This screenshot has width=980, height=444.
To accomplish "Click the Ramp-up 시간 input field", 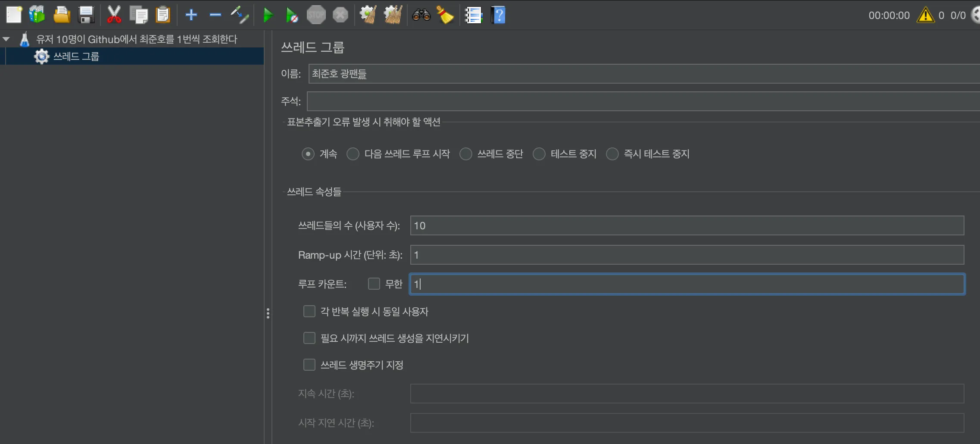I will [x=687, y=255].
